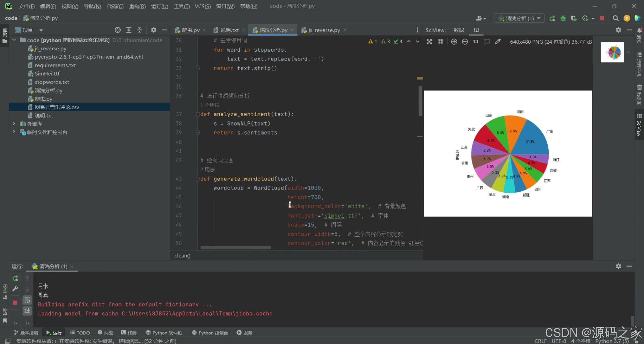Open the 重构(R) menu

(137, 6)
